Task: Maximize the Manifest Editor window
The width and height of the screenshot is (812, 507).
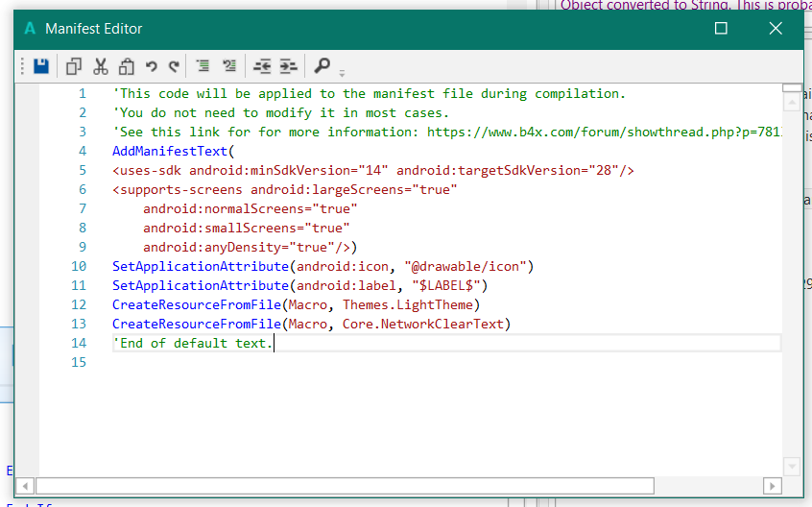Action: pos(721,28)
